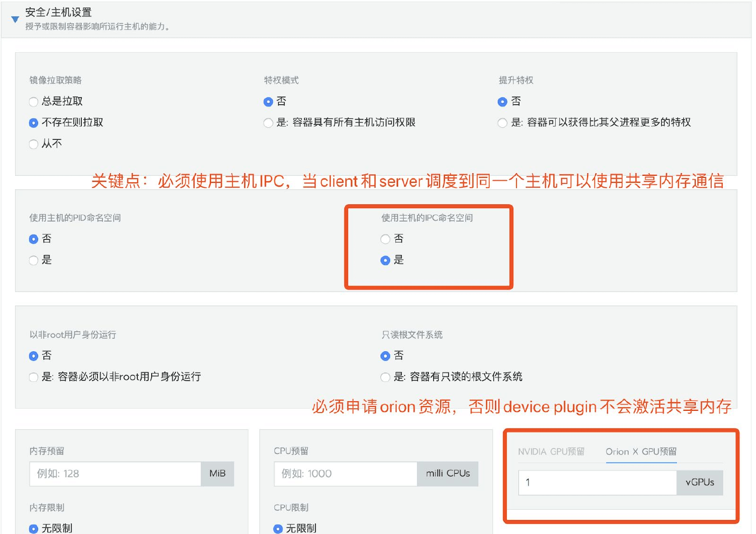Collapse the 安全/主机设置 section triangle
The image size is (756, 534).
tap(15, 19)
